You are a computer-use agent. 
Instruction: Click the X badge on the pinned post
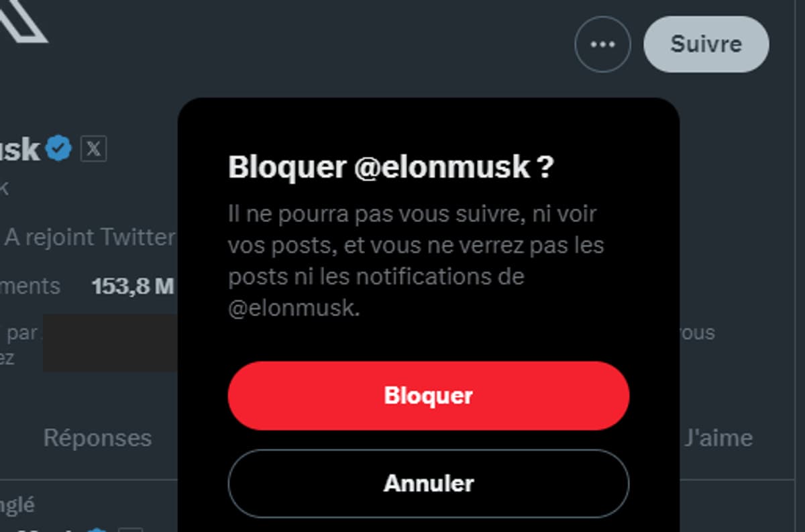[x=131, y=529]
